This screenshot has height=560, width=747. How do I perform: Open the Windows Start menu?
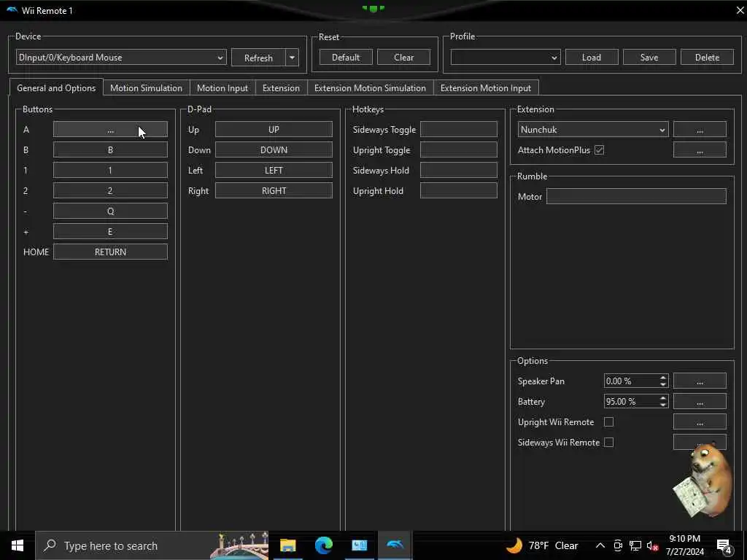point(18,545)
